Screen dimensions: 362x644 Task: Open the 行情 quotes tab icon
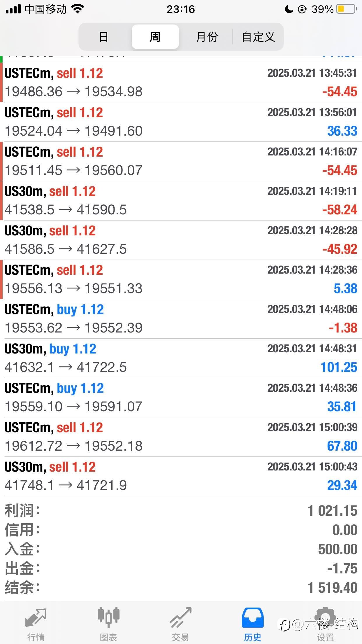[x=36, y=617]
